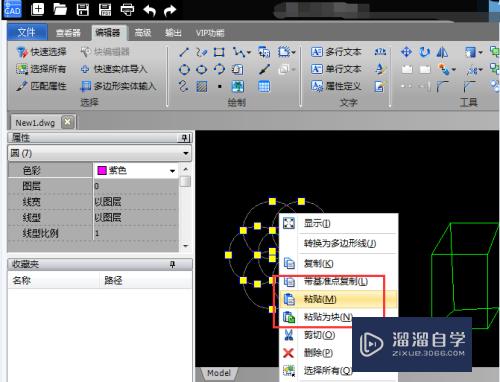Open a file with the folder icon
The height and width of the screenshot is (382, 500).
(x=60, y=9)
